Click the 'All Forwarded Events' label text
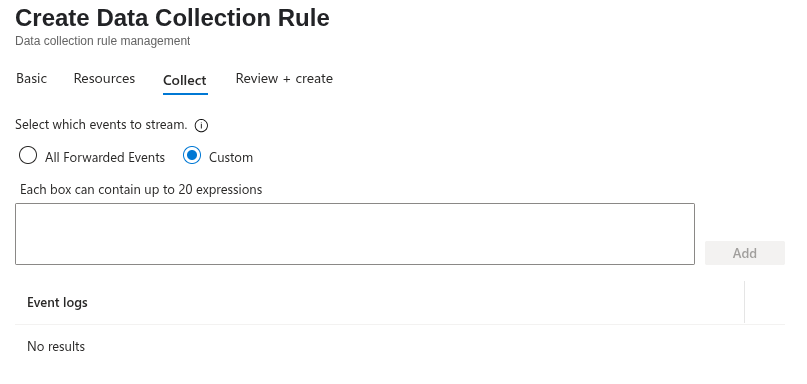The width and height of the screenshot is (807, 384). tap(105, 157)
